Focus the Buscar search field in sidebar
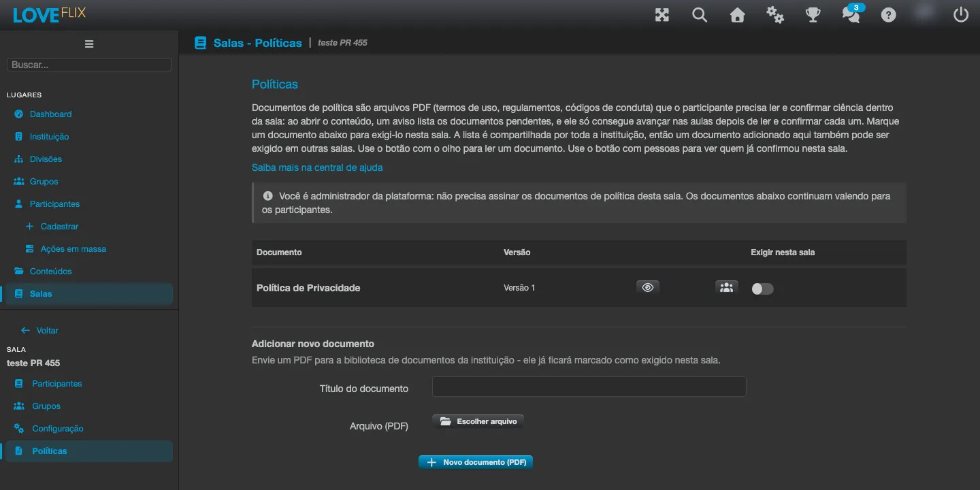 pyautogui.click(x=89, y=65)
